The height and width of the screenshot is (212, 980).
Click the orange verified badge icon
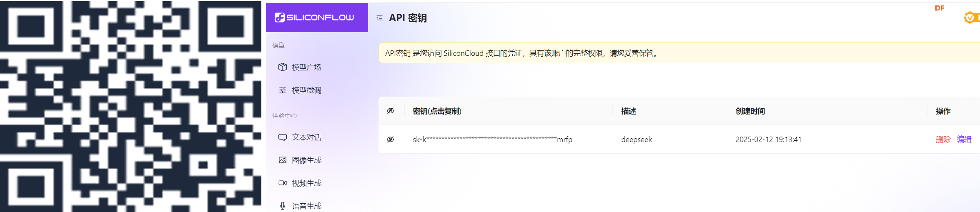(970, 17)
